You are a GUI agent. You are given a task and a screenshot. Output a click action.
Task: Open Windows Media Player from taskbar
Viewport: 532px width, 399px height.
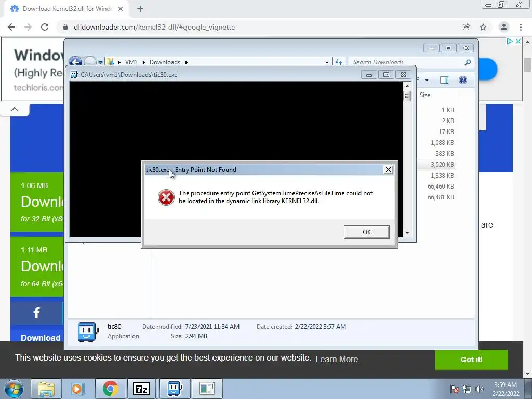(78, 389)
